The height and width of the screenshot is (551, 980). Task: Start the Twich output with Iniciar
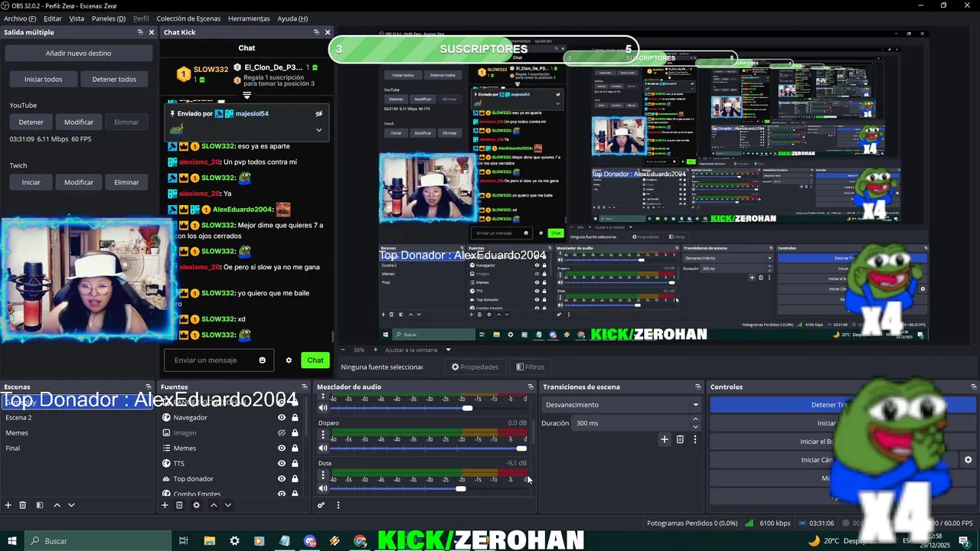tap(31, 182)
